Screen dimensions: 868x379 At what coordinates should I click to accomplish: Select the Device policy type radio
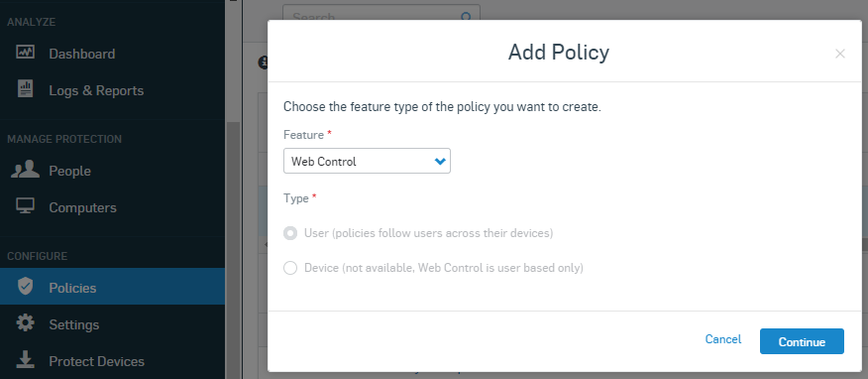(290, 268)
